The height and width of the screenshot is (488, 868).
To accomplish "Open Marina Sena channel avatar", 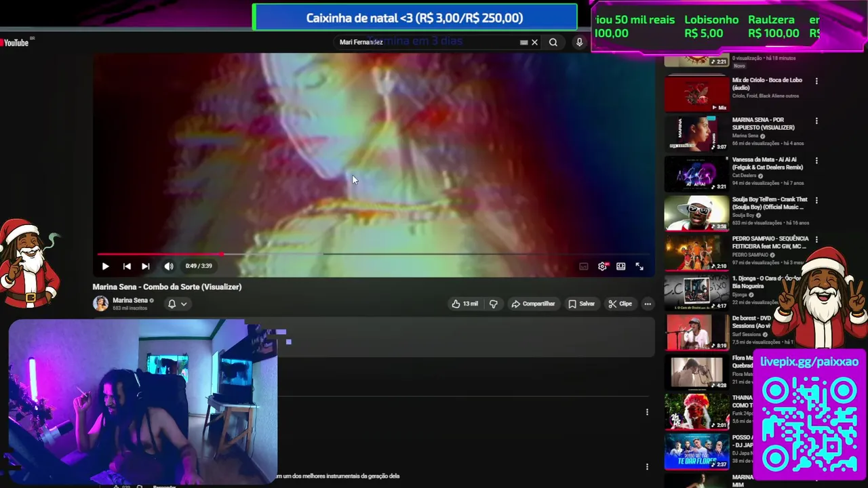I will click(100, 304).
